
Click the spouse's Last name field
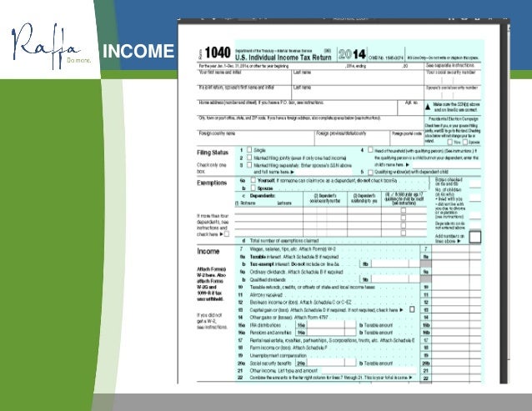coord(358,93)
